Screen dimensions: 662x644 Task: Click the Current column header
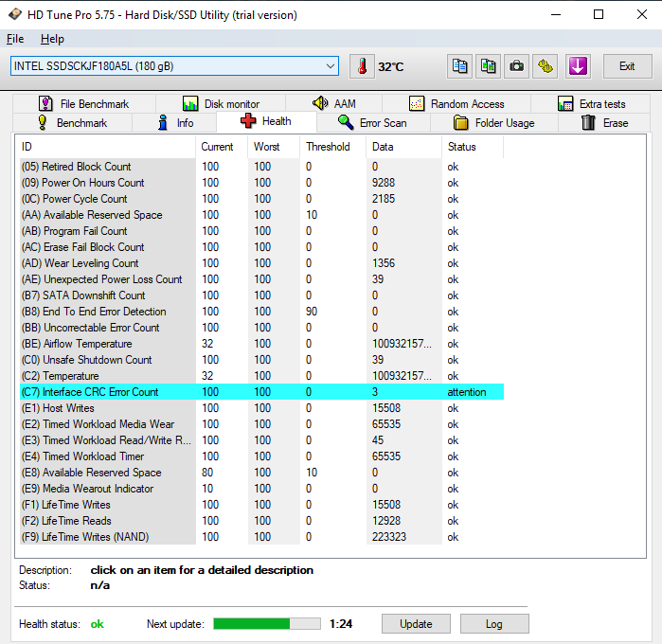pyautogui.click(x=222, y=147)
